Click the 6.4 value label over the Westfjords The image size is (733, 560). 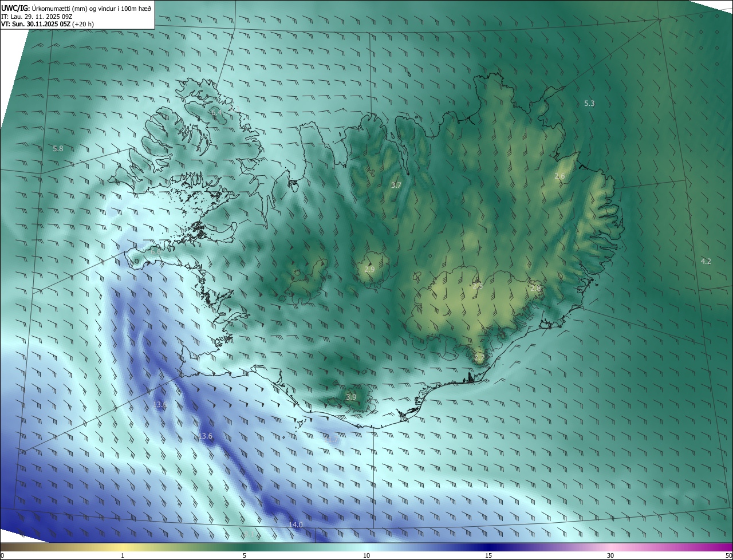pyautogui.click(x=217, y=113)
